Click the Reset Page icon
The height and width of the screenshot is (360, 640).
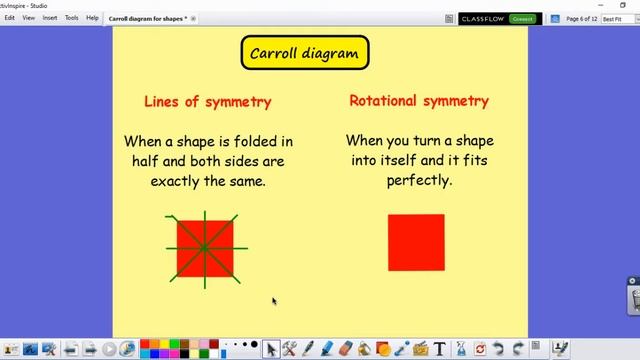(x=480, y=349)
